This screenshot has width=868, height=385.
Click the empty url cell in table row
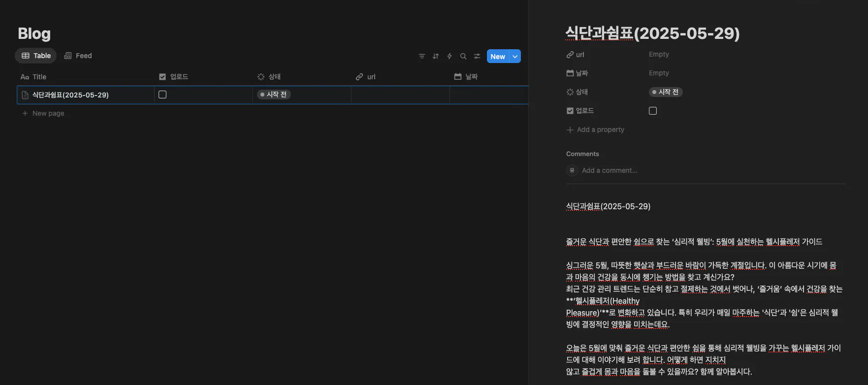coord(400,95)
